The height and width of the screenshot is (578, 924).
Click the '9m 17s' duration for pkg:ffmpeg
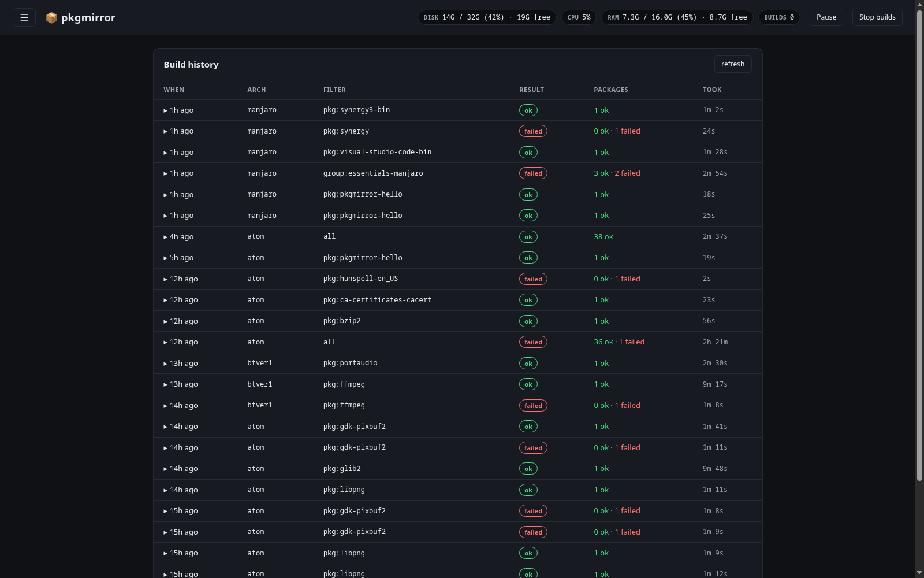pos(715,384)
